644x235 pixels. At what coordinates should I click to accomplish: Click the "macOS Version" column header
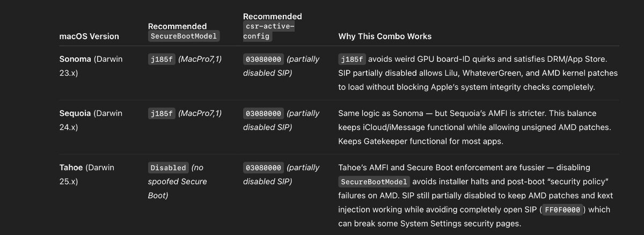coord(89,36)
